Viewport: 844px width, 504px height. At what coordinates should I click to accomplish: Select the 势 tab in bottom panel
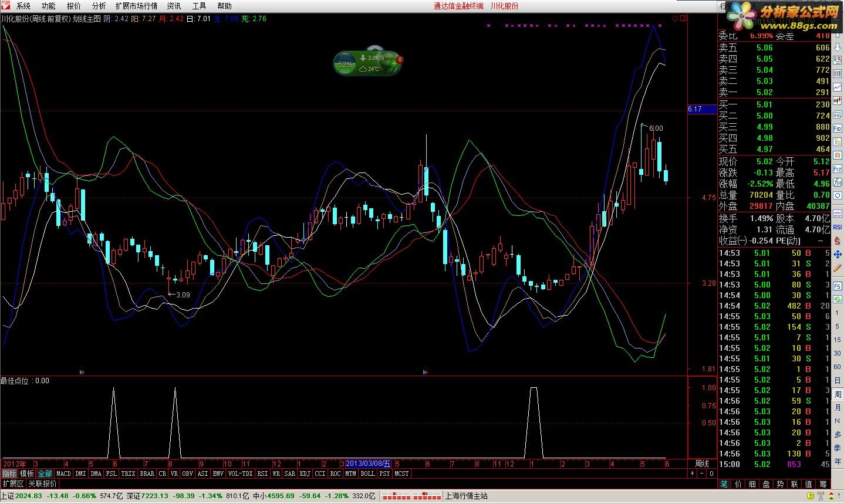[x=780, y=485]
